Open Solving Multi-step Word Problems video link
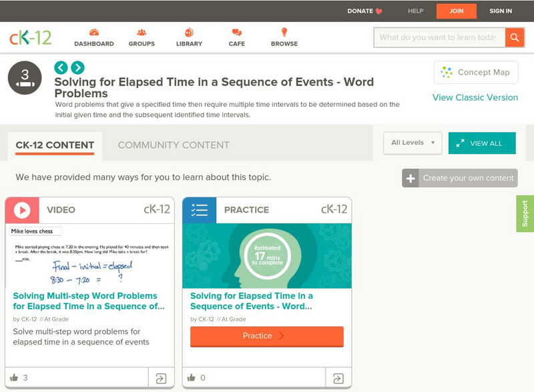 89,301
